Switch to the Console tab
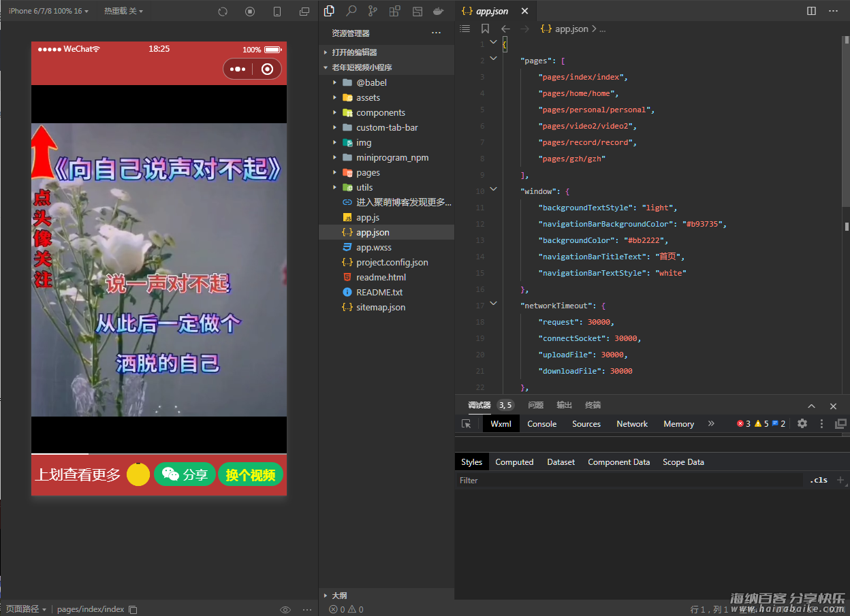The image size is (850, 616). (x=541, y=423)
